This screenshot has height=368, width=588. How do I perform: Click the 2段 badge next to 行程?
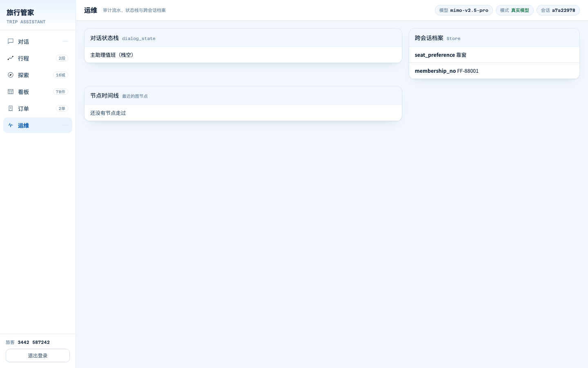[x=62, y=58]
